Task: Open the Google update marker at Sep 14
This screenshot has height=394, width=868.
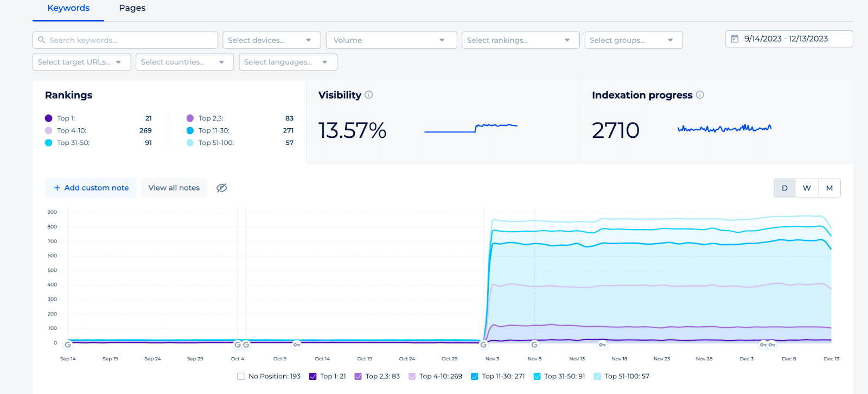Action: [x=68, y=345]
